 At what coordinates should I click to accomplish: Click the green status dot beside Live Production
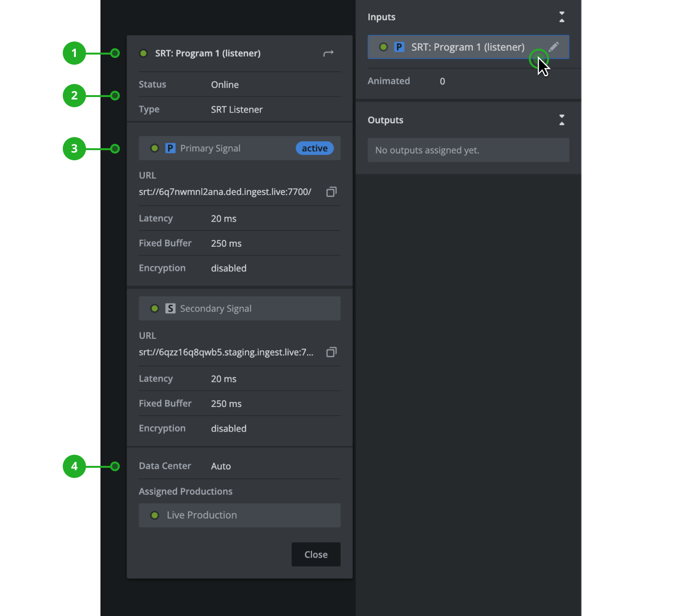[155, 515]
